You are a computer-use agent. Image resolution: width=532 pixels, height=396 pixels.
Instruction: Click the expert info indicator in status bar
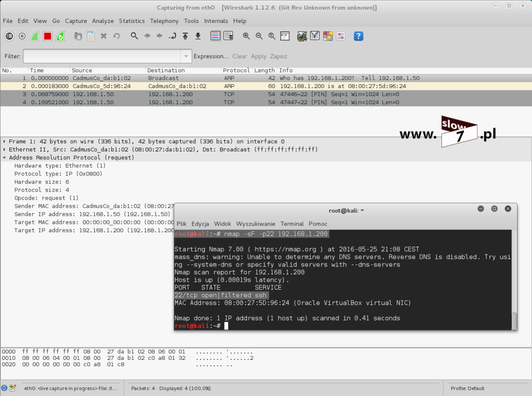click(4, 388)
